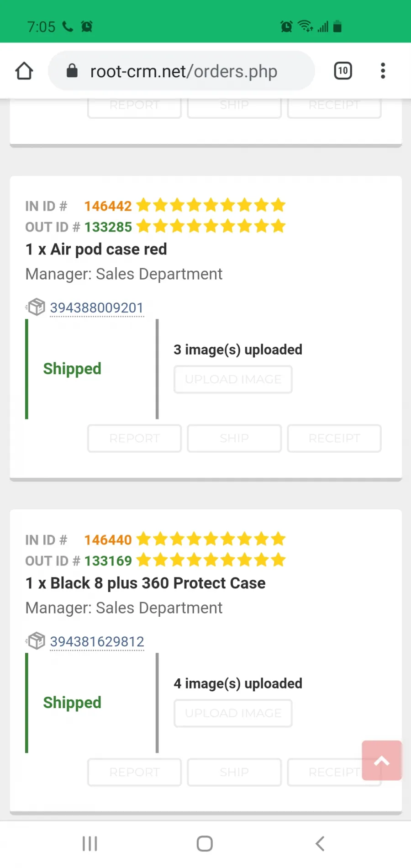
Task: Click REPORT on the Air pod case red order
Action: click(134, 438)
